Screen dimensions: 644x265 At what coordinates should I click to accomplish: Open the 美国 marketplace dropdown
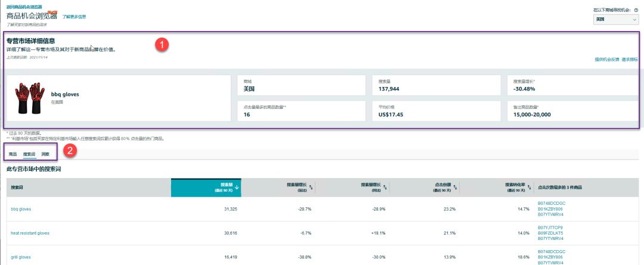tap(616, 20)
